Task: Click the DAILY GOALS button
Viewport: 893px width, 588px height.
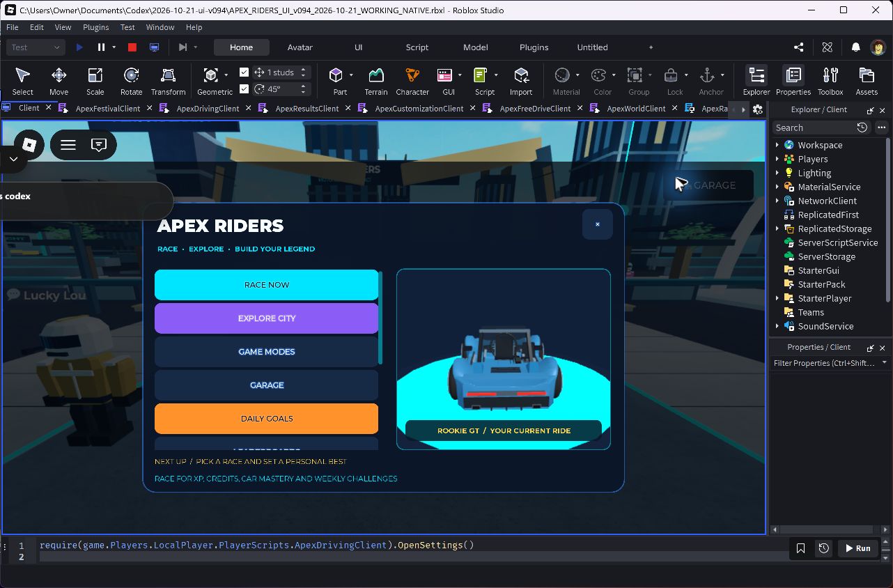Action: [266, 419]
